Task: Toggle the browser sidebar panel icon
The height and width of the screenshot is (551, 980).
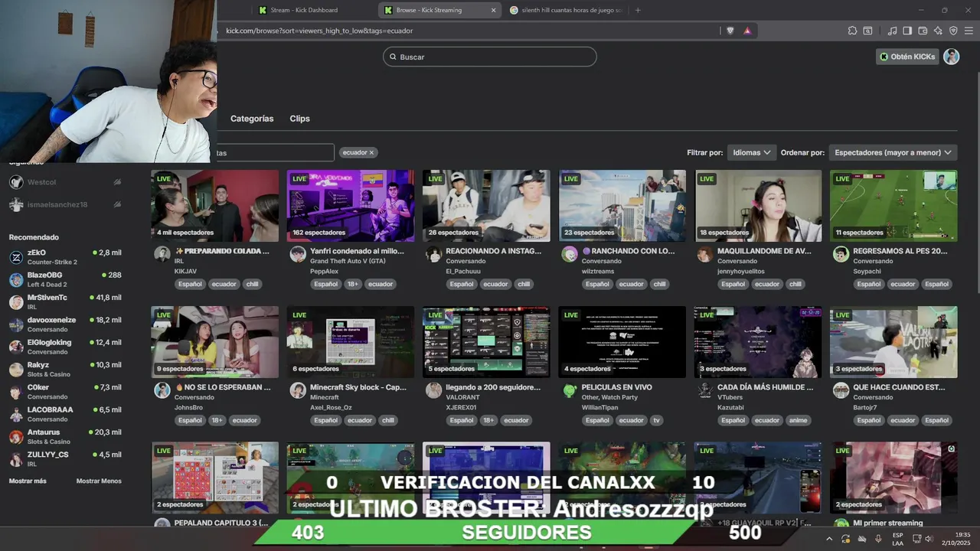Action: click(x=907, y=31)
